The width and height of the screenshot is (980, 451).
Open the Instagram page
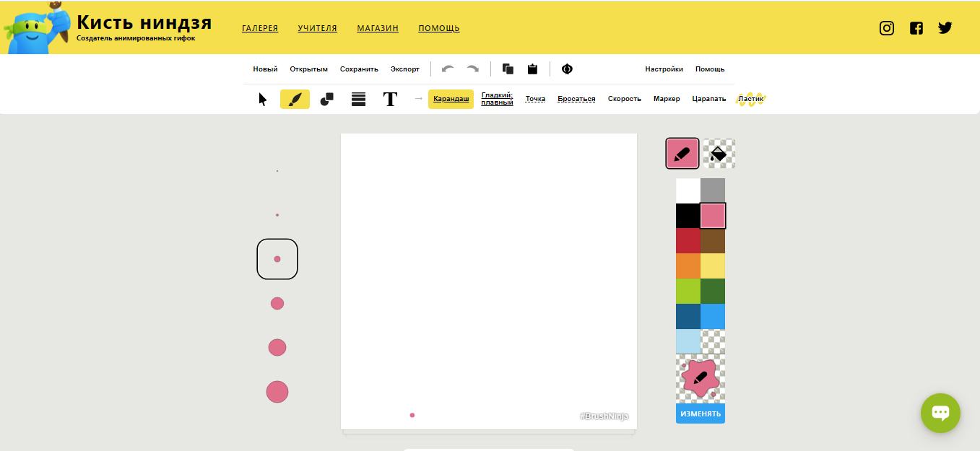click(887, 28)
